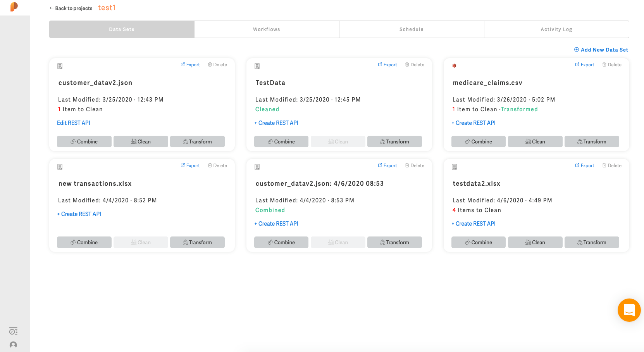Open the Schedule tab
The width and height of the screenshot is (644, 352).
coord(412,29)
